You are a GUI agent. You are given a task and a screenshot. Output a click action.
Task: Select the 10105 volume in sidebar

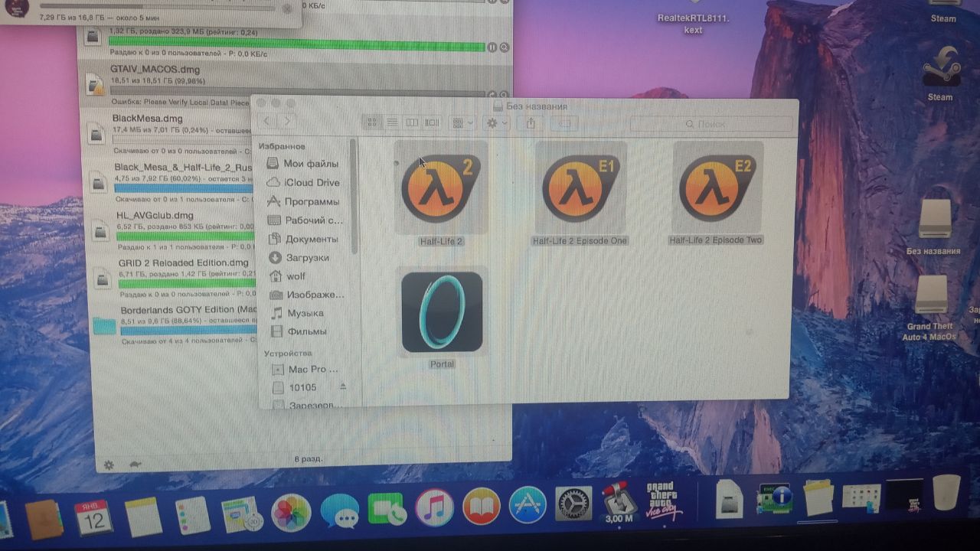click(295, 387)
